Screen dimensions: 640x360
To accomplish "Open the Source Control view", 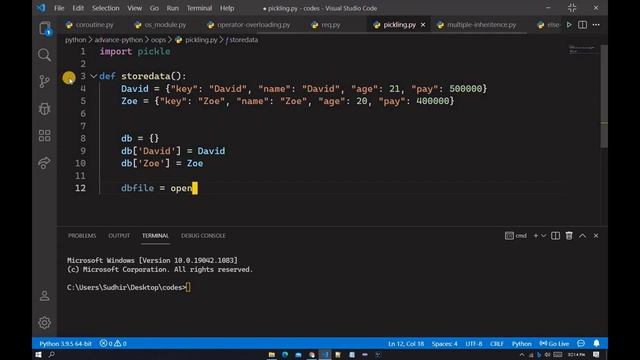I will (x=44, y=82).
